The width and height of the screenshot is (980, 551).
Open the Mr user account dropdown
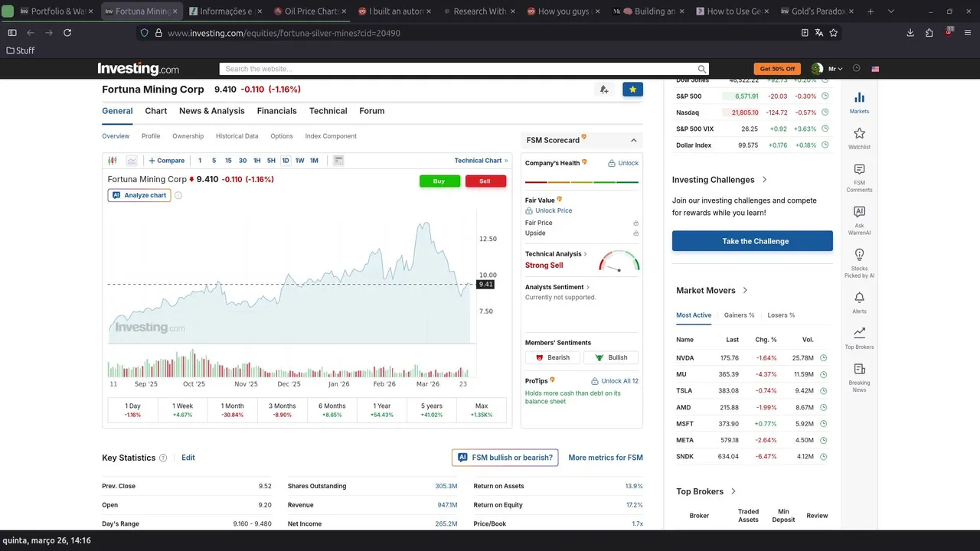[835, 69]
